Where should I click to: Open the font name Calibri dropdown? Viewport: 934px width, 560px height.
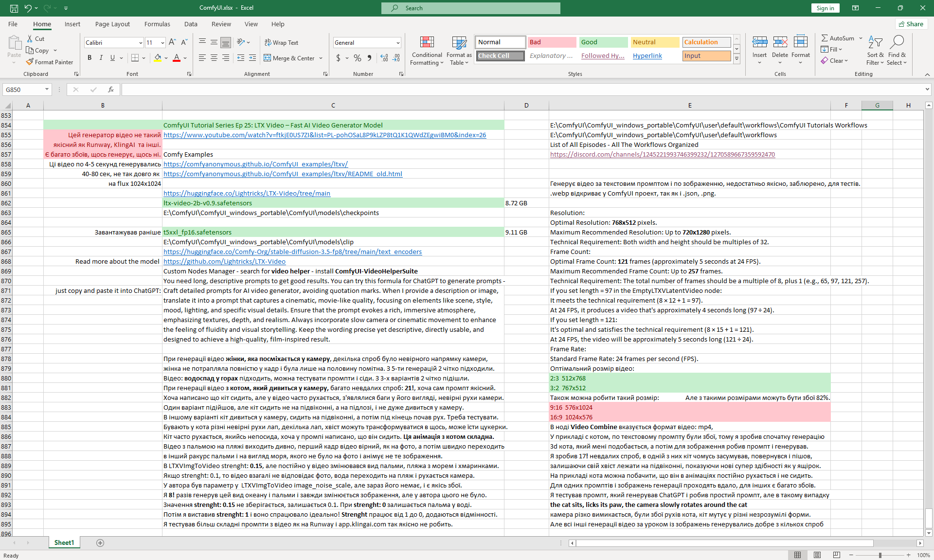coord(141,43)
